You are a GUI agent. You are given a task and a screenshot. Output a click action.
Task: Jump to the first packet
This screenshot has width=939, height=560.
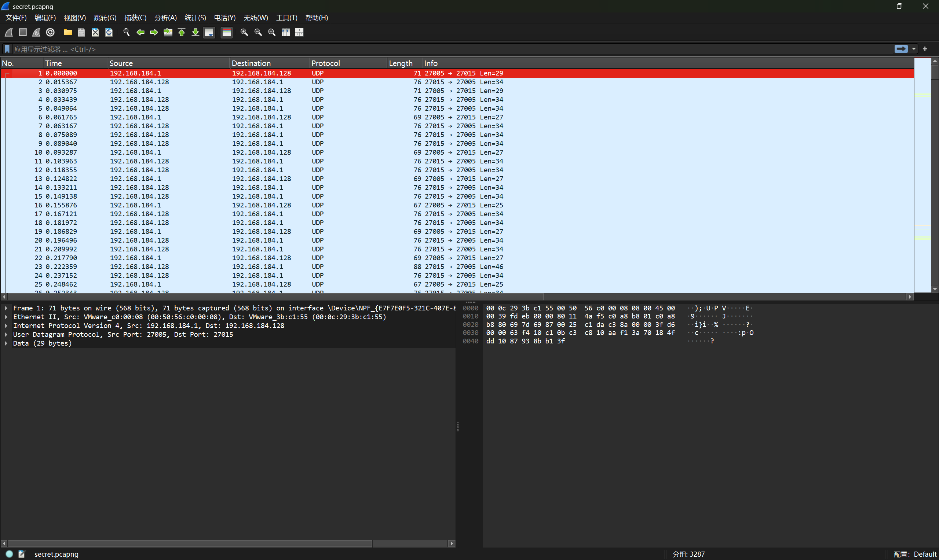[x=182, y=33]
